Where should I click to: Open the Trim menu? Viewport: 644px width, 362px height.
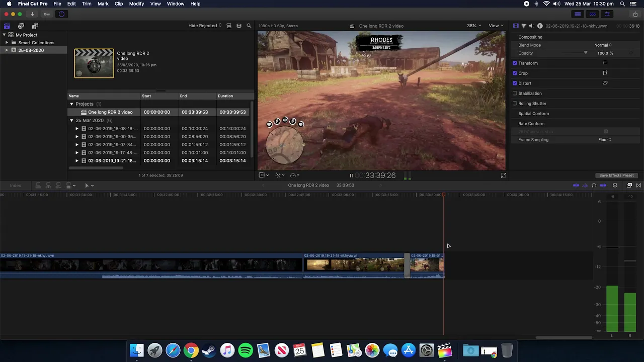[87, 4]
